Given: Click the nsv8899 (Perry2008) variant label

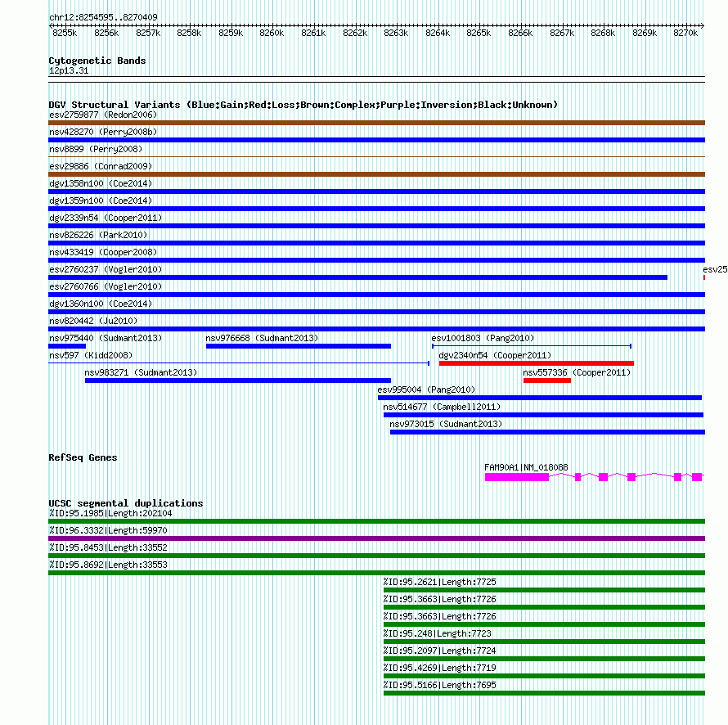Looking at the screenshot, I should (x=96, y=149).
